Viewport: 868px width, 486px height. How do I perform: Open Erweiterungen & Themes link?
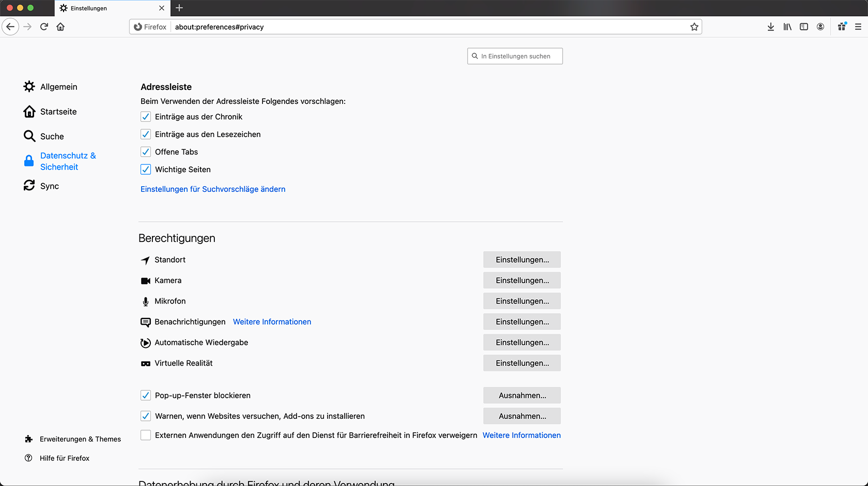tap(80, 439)
